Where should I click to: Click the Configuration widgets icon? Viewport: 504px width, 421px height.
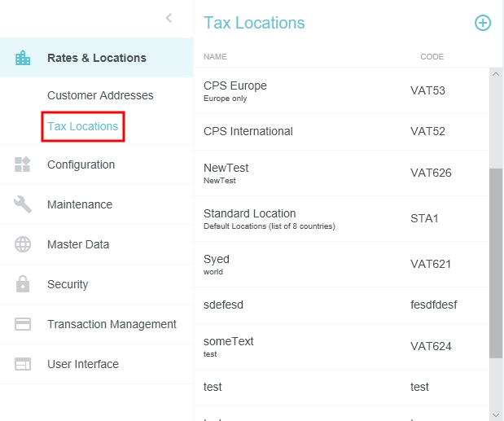tap(23, 164)
